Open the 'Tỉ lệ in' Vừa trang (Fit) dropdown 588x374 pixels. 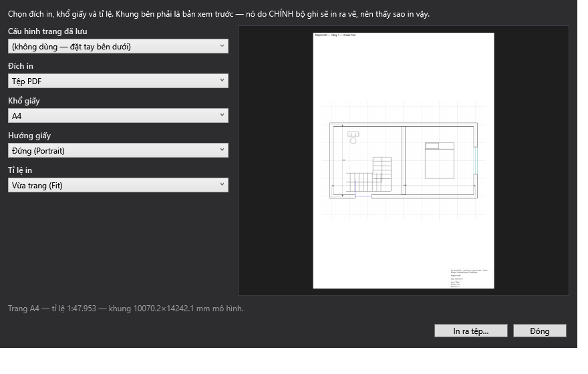pos(118,185)
